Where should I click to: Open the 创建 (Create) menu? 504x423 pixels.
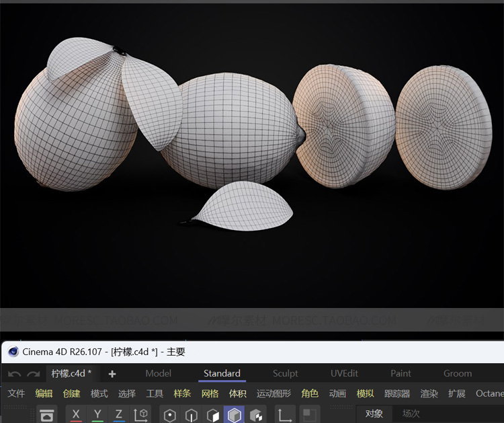point(72,393)
